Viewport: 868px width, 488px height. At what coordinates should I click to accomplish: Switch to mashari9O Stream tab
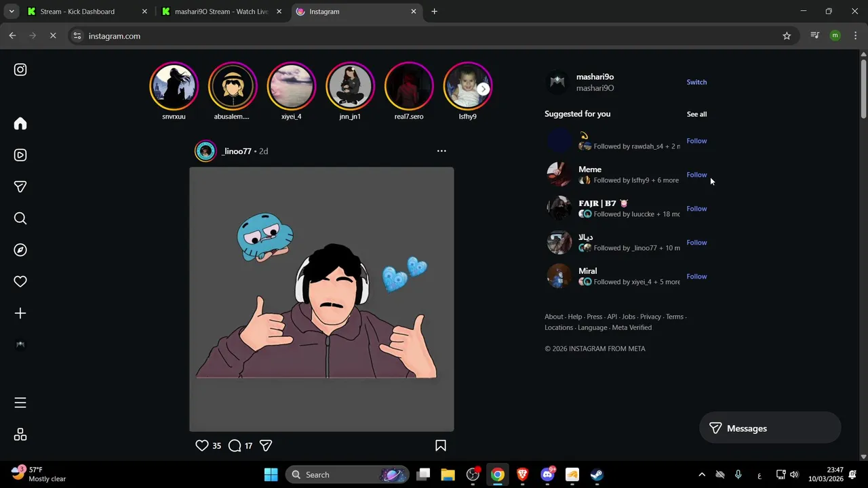click(221, 12)
